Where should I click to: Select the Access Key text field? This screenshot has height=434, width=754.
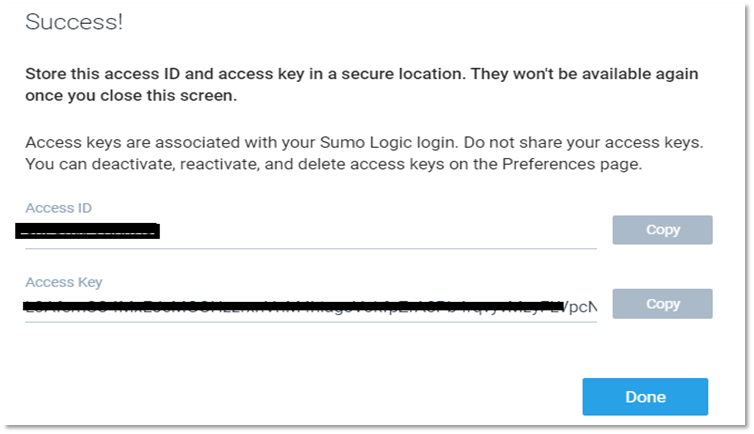pyautogui.click(x=311, y=306)
